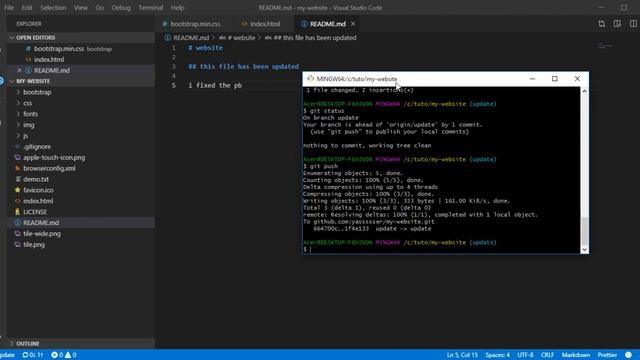Viewport: 640px width, 360px height.
Task: Open index.html in MY-WEBSITE tree
Action: 81,201
